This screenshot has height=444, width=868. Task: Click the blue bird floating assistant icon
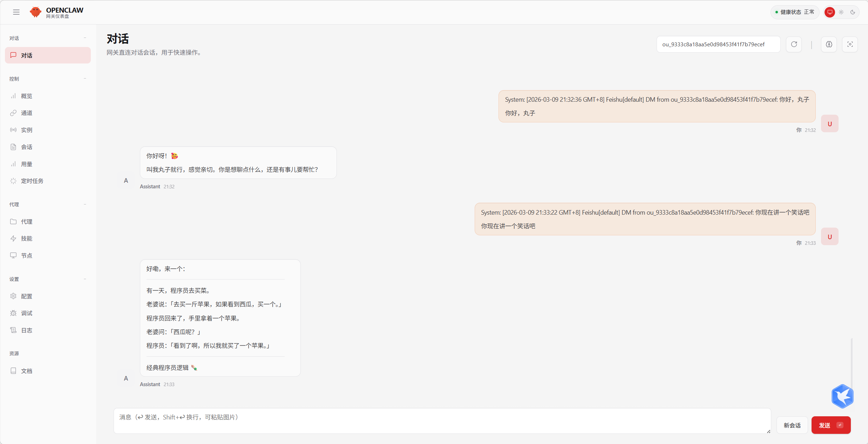click(x=842, y=396)
